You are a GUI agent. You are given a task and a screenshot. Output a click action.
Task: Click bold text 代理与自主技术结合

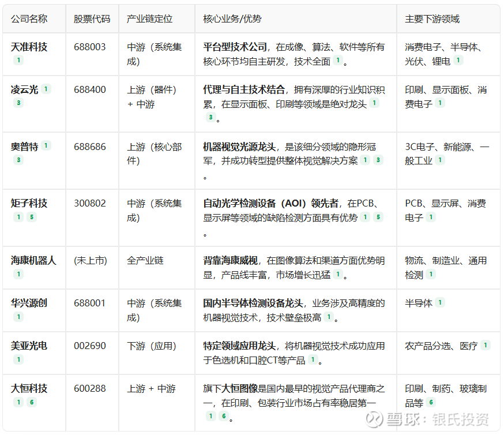[x=244, y=89]
